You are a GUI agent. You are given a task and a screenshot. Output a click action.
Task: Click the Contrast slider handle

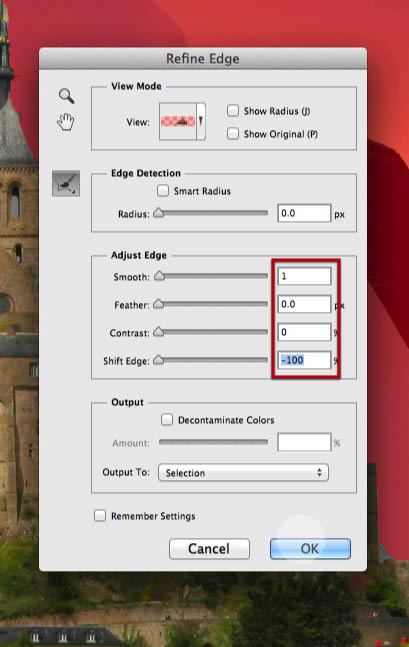(x=158, y=332)
